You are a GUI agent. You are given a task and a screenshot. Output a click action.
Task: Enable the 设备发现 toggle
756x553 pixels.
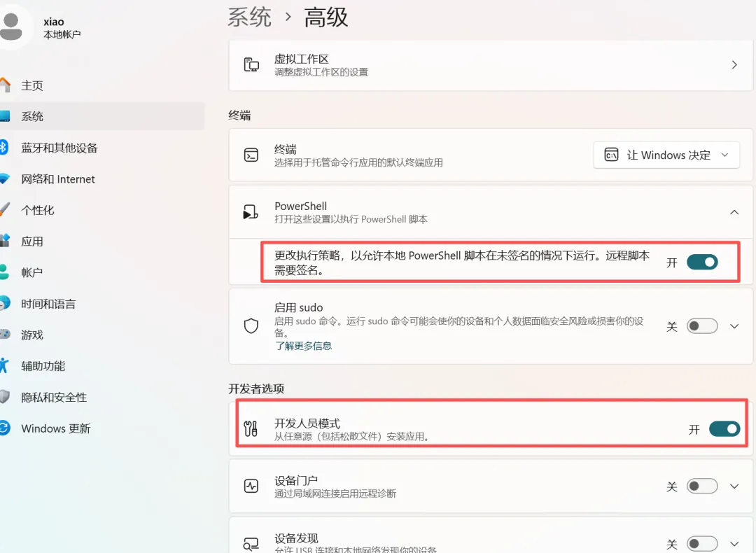click(702, 544)
